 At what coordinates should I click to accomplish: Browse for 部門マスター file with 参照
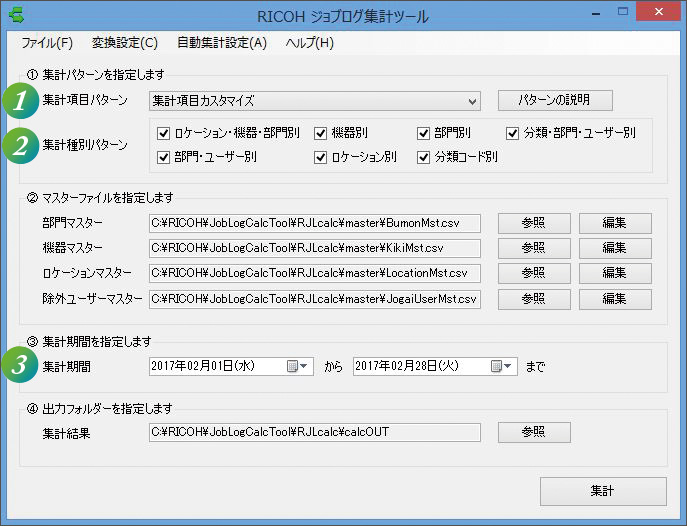(x=533, y=222)
